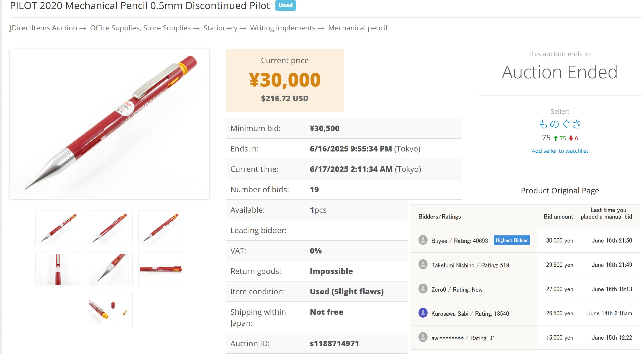Select thumbnail showing disassembled pencil cap

(x=110, y=310)
